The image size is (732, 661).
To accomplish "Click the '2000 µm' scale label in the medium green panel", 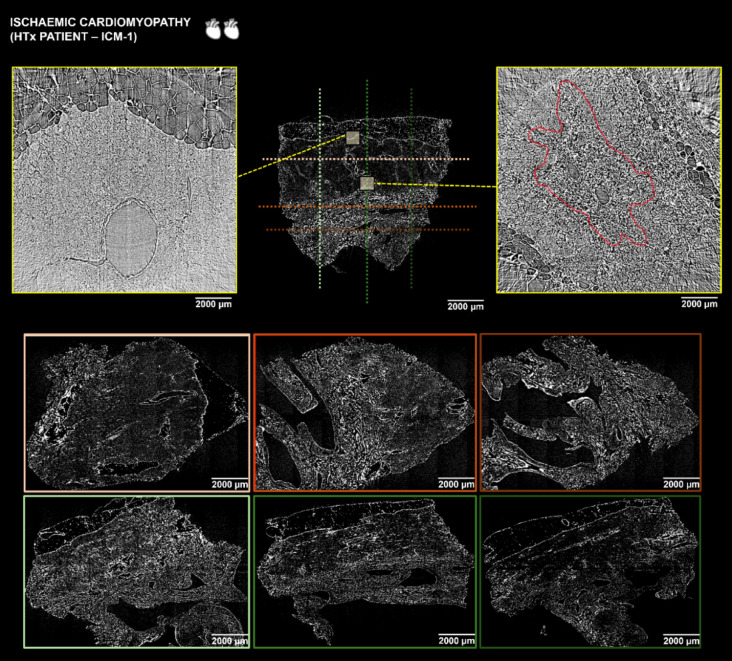I will [456, 641].
